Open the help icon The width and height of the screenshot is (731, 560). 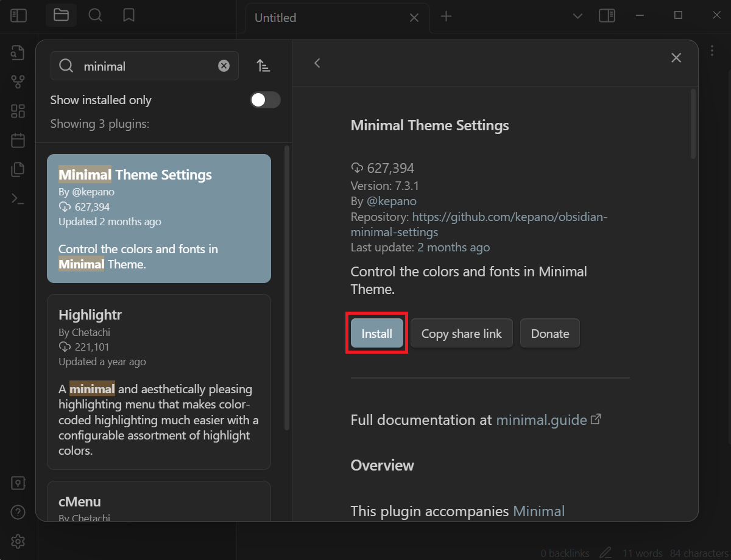18,512
